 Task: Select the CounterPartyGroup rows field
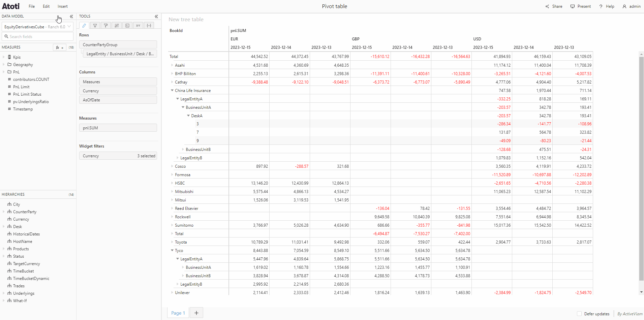[118, 44]
